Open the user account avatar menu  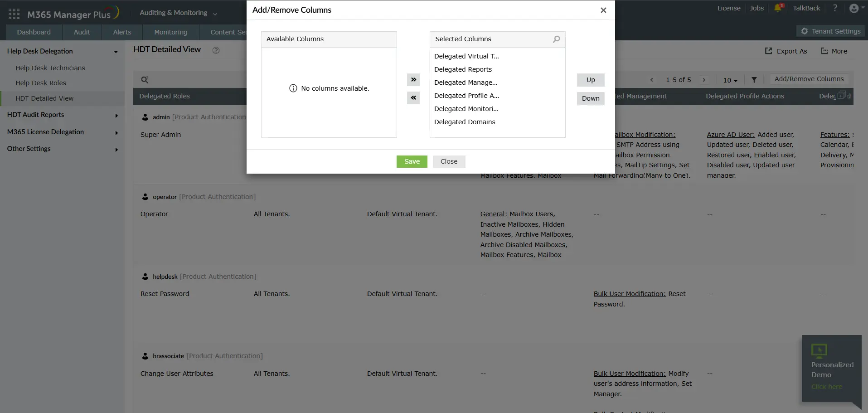(x=854, y=8)
